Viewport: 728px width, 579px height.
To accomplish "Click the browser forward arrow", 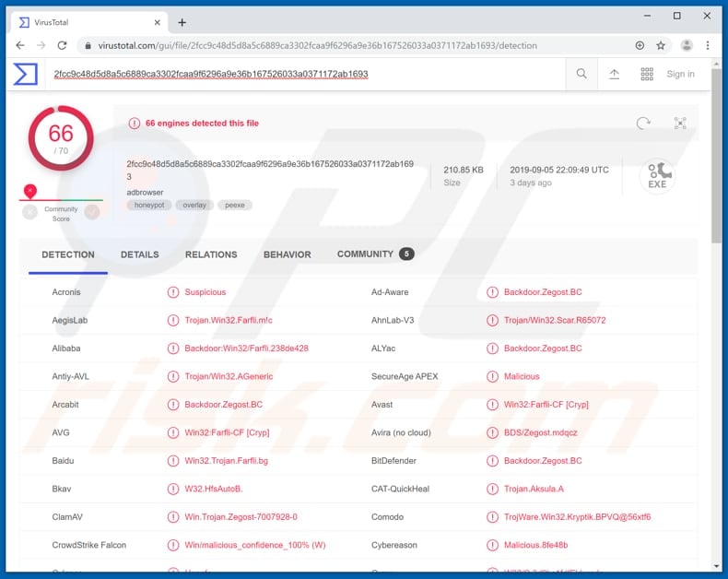I will 41,45.
